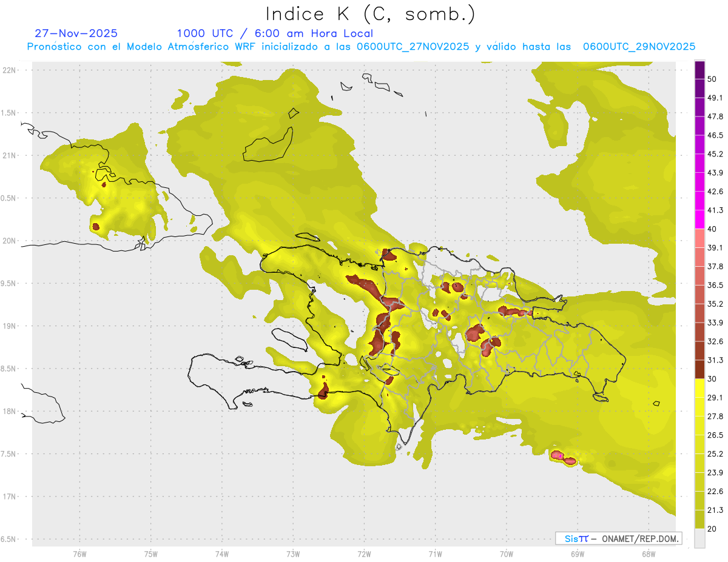Click the color bar value '45.2'
The image size is (728, 562).
point(715,154)
